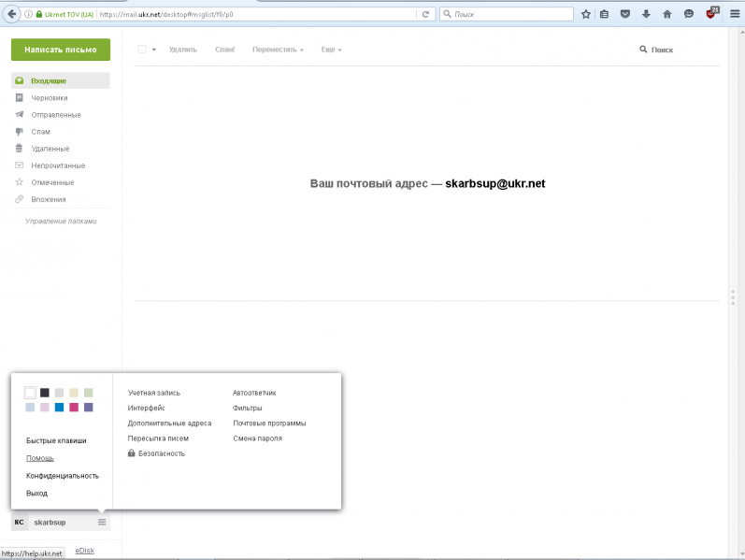
Task: Tick the select-all messages checkbox
Action: [142, 50]
